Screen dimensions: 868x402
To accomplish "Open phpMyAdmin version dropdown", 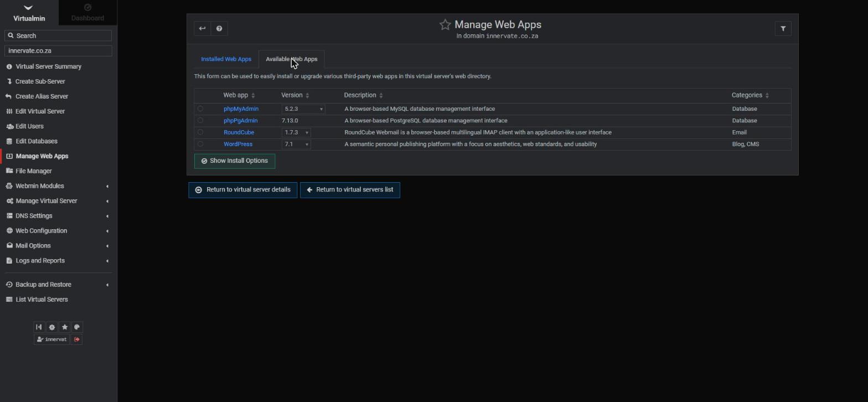I will click(303, 109).
